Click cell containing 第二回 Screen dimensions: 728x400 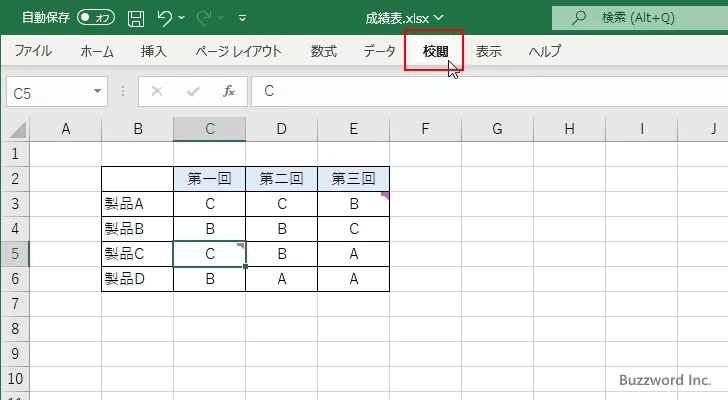click(x=281, y=179)
